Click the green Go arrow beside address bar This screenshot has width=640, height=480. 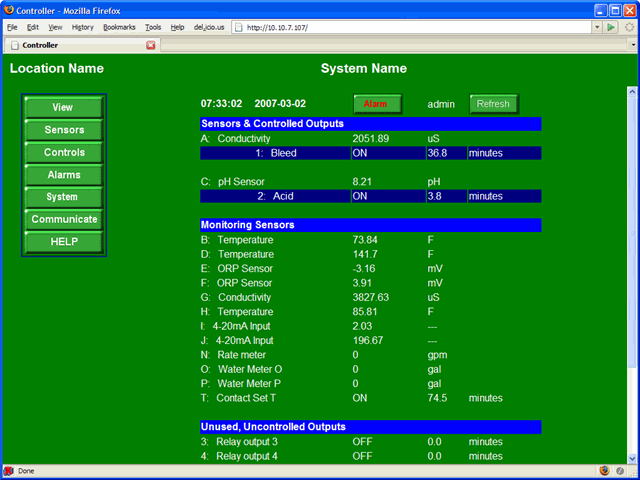point(611,27)
